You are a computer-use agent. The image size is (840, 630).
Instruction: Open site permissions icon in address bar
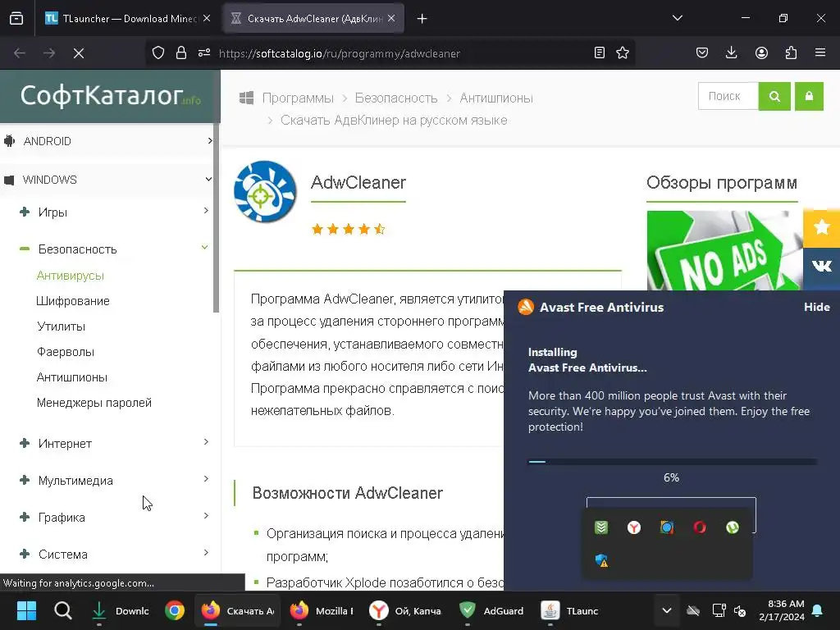pos(204,53)
